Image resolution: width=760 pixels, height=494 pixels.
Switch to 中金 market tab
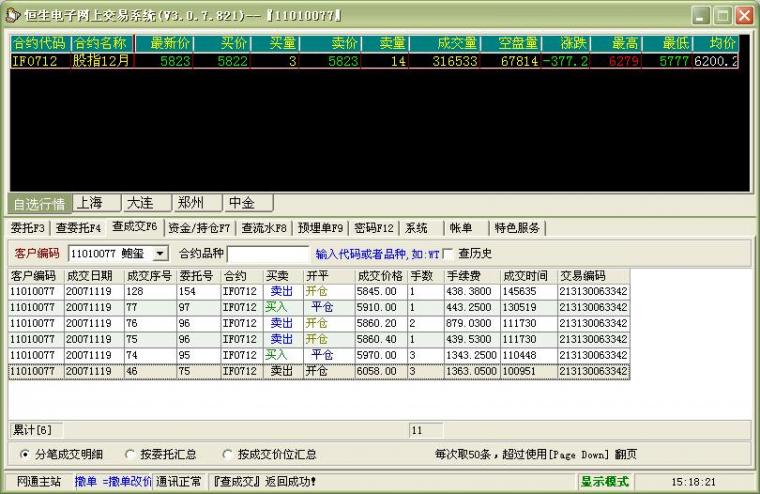coord(249,203)
